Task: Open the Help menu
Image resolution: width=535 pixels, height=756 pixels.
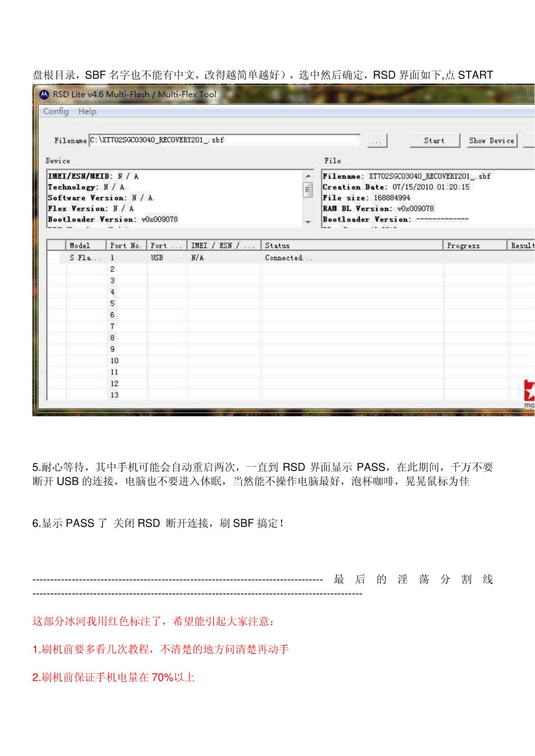Action: pyautogui.click(x=87, y=111)
